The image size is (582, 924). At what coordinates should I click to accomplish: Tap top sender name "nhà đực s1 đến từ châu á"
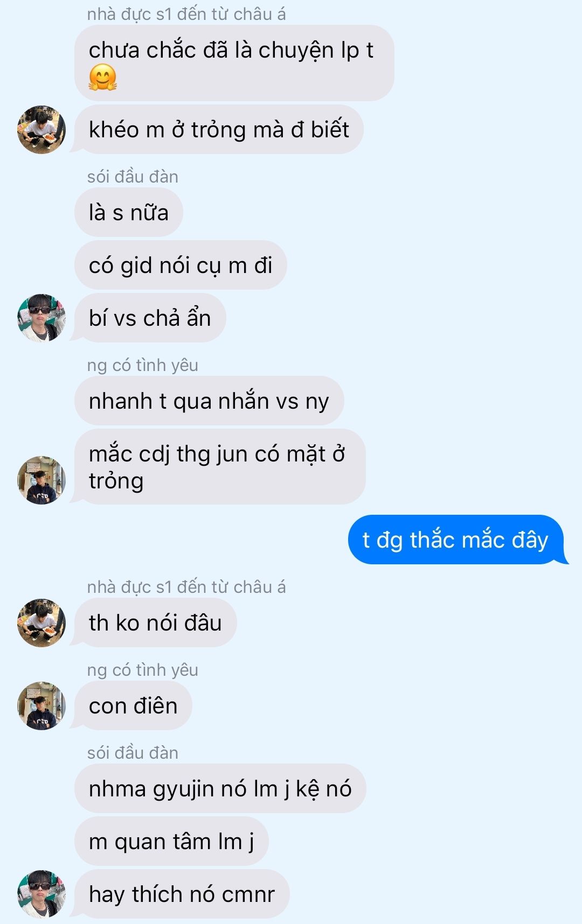(186, 14)
